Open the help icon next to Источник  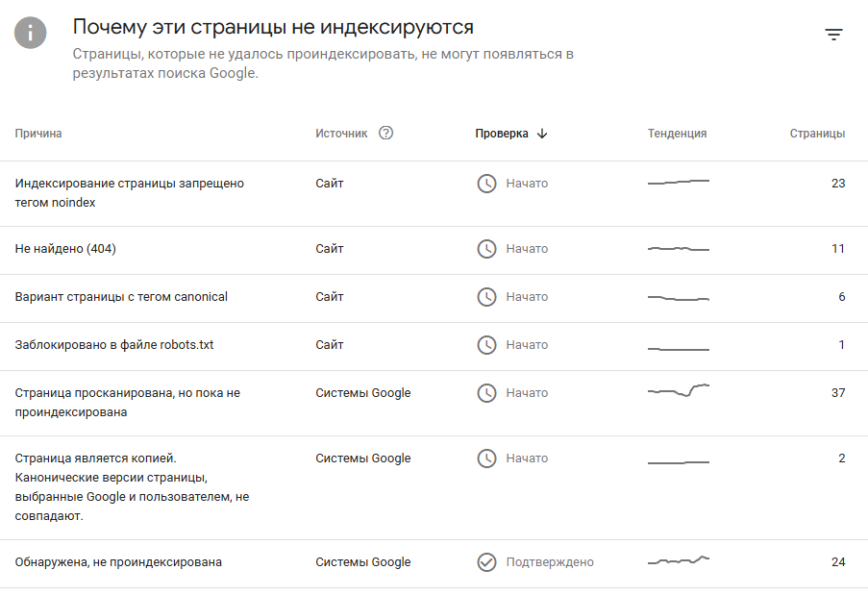pyautogui.click(x=385, y=133)
